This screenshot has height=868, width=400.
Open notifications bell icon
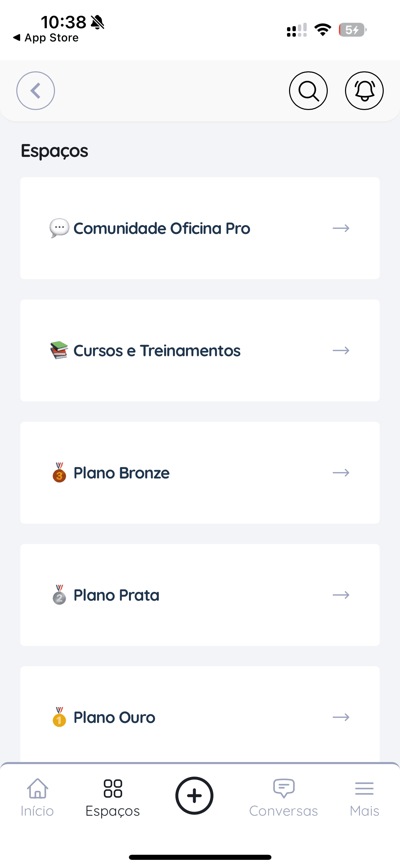364,91
